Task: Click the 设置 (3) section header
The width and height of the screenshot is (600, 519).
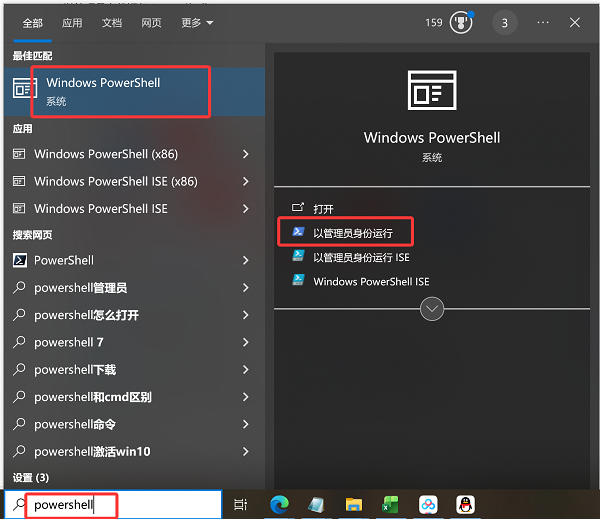Action: pyautogui.click(x=31, y=478)
